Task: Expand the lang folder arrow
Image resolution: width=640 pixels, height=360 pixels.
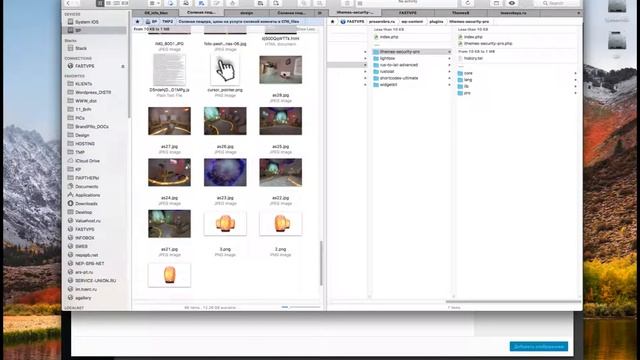Action: point(576,80)
